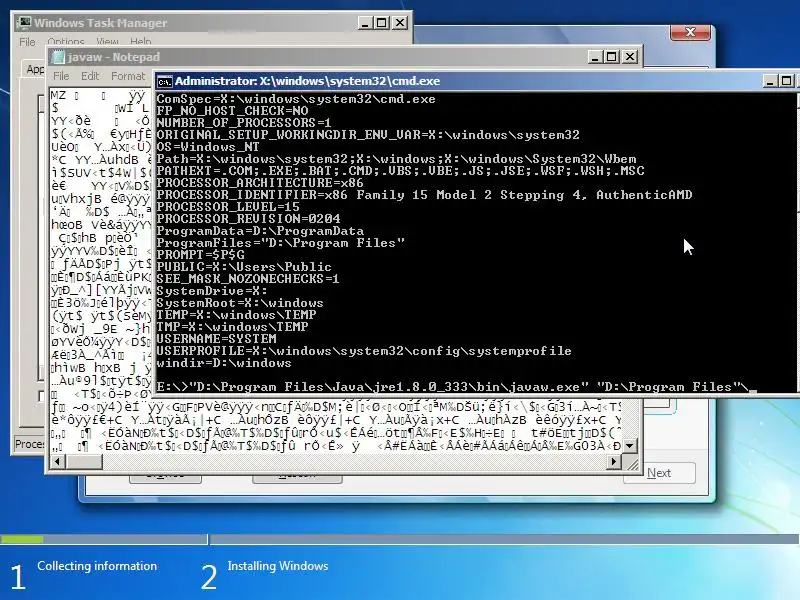Click the Task Manager title bar icon
This screenshot has width=800, height=600.
23,23
